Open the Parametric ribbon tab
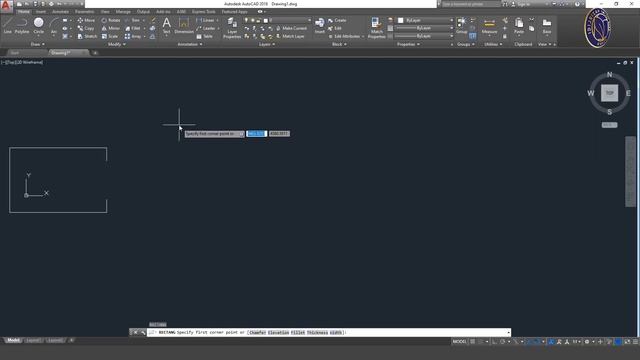 (x=84, y=12)
